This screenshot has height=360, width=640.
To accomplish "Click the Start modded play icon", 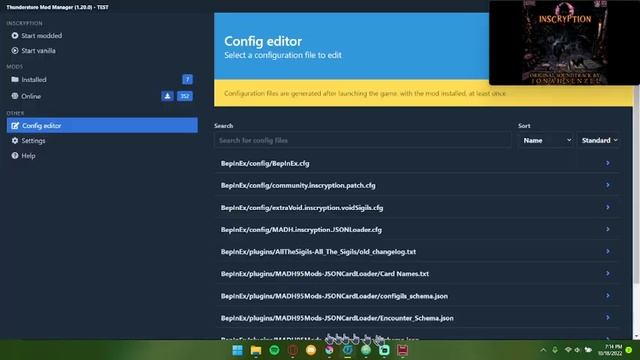I will tap(15, 36).
